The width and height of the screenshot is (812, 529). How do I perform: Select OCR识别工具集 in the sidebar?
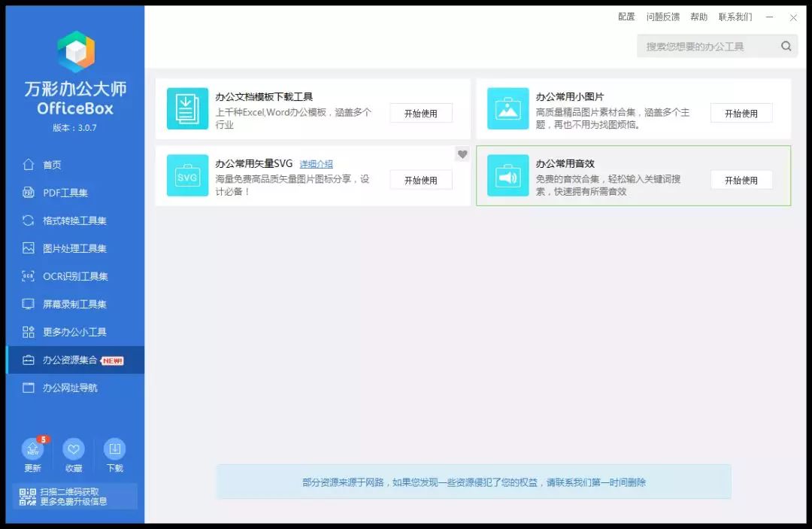pos(75,276)
